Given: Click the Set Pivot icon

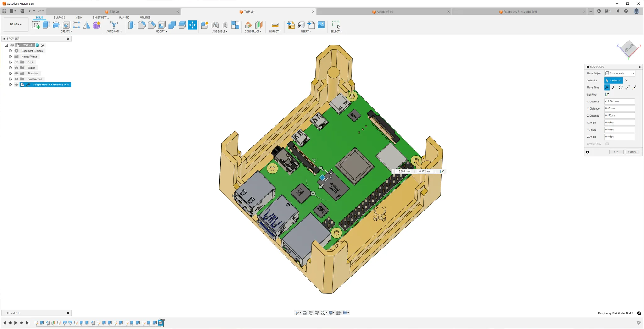Looking at the screenshot, I should 607,95.
